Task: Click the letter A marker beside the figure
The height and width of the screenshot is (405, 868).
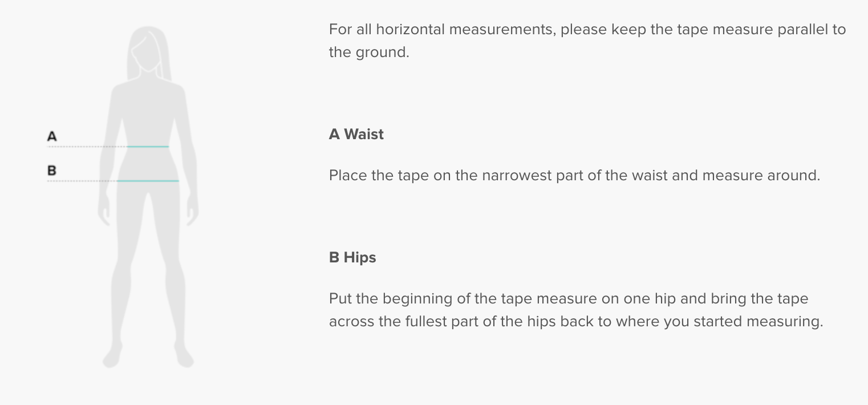Action: click(x=52, y=136)
